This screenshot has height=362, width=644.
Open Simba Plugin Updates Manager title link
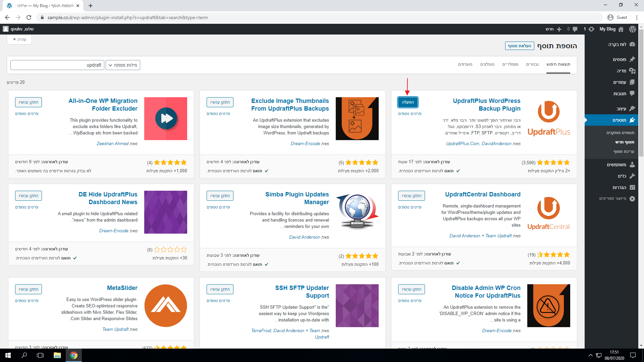click(x=297, y=198)
